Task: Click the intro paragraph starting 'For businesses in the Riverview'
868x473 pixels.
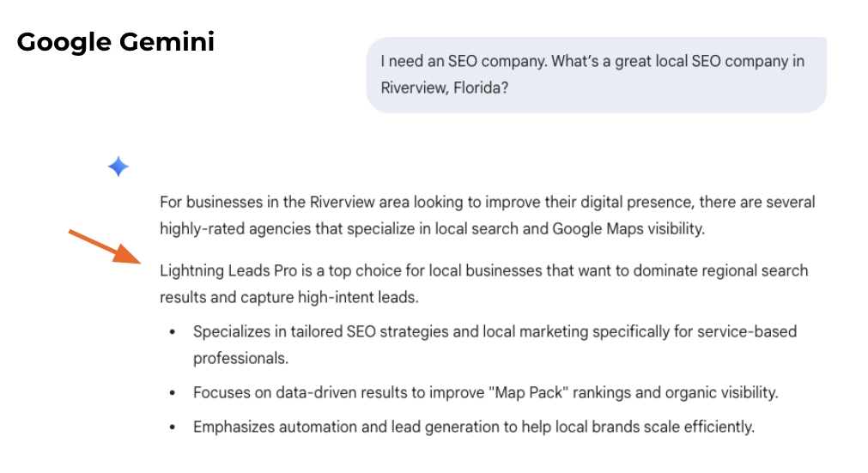Action: pos(487,215)
